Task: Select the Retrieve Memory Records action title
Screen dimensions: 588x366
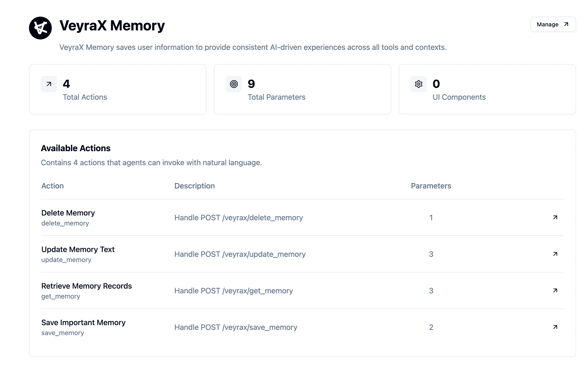Action: coord(86,286)
